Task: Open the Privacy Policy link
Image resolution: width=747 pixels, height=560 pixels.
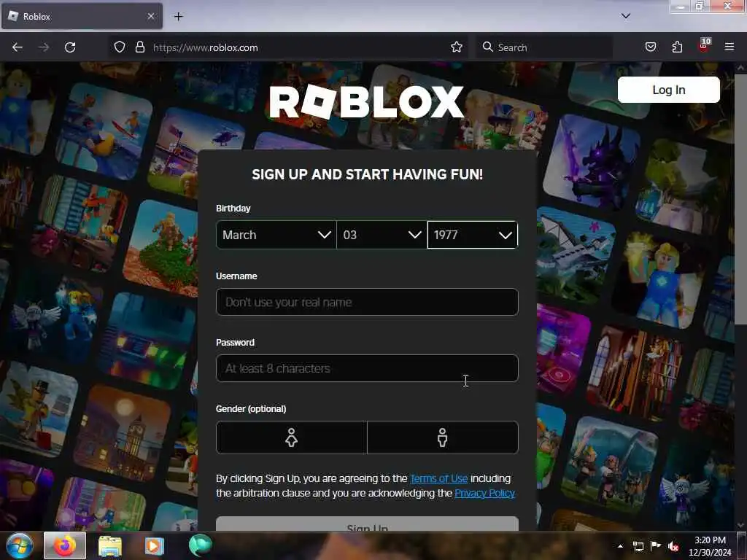Action: click(484, 493)
